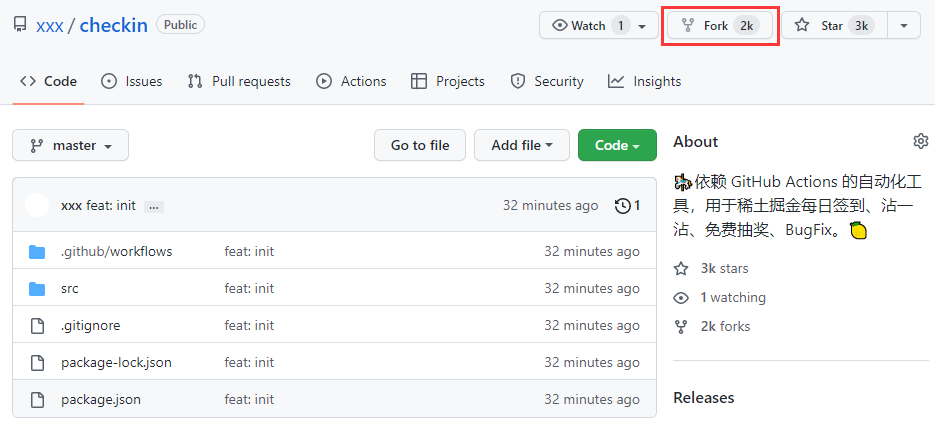Edit About details with the gear icon
This screenshot has height=427, width=935.
click(x=921, y=141)
